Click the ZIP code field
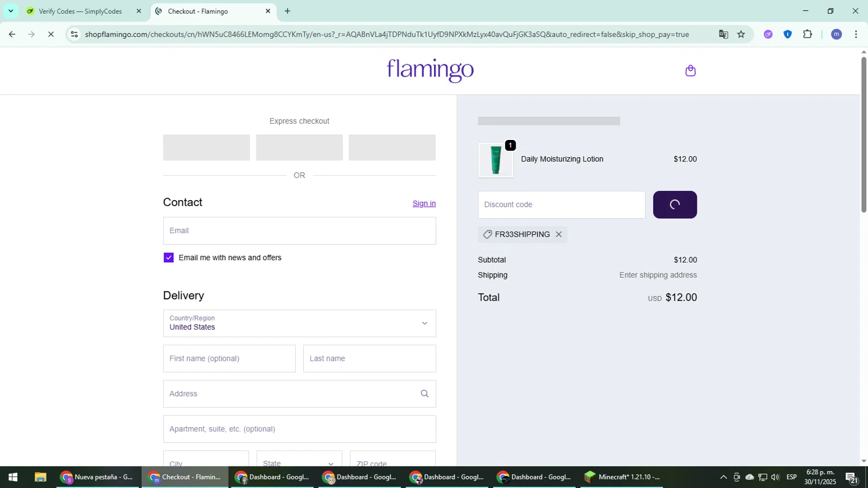 (393, 460)
